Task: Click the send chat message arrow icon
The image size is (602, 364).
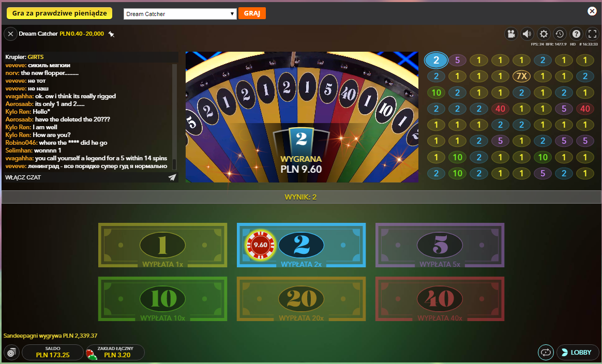Action: (x=172, y=177)
